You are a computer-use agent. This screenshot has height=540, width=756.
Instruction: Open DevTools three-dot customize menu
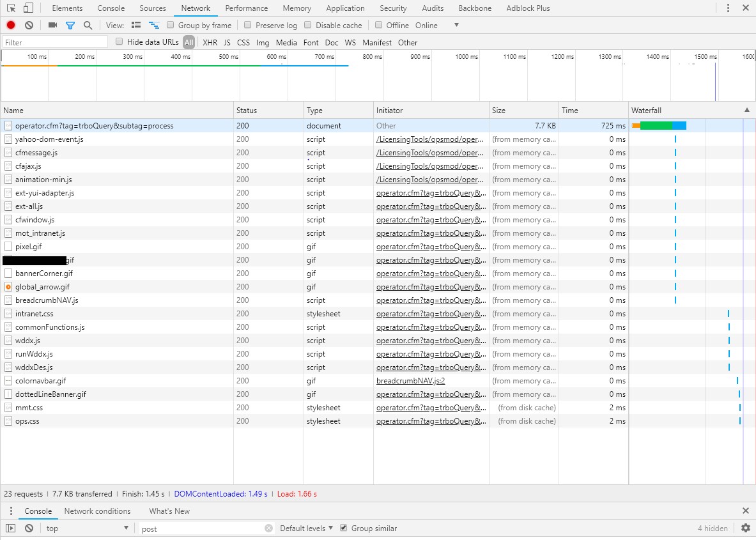click(x=728, y=8)
